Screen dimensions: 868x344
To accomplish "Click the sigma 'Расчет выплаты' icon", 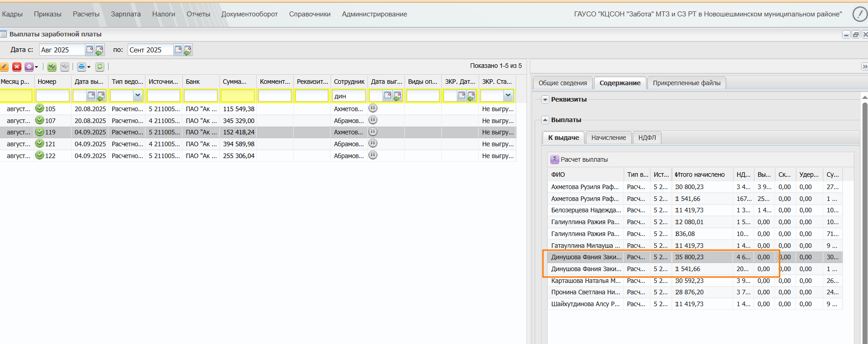I will tap(555, 159).
